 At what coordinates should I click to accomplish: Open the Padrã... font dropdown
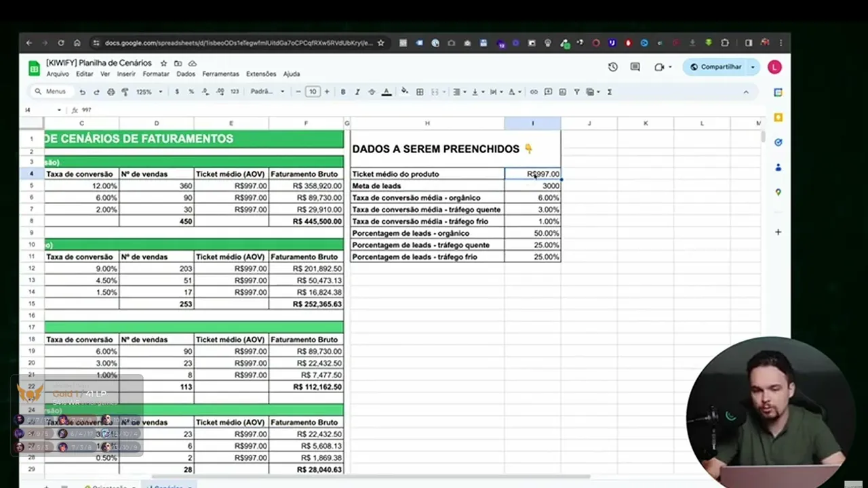[x=267, y=91]
